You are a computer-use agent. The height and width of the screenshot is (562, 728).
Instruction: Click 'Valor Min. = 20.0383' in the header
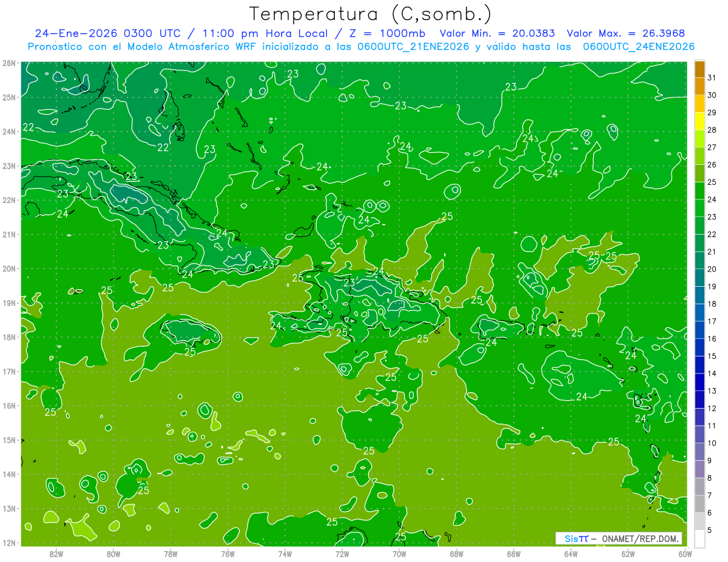[x=498, y=33]
